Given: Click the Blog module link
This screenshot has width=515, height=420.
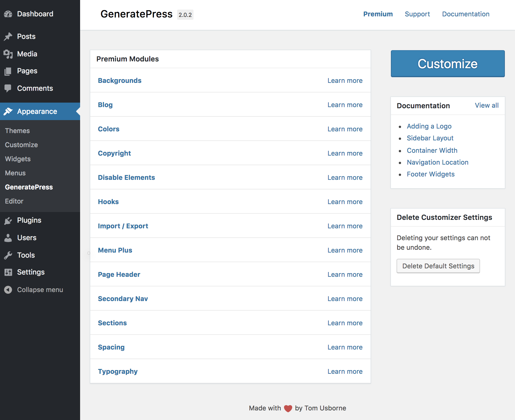Looking at the screenshot, I should tap(105, 105).
